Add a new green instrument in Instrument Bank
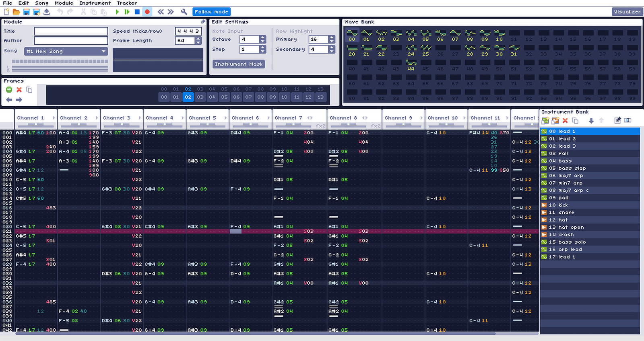The width and height of the screenshot is (644, 341). tap(545, 120)
